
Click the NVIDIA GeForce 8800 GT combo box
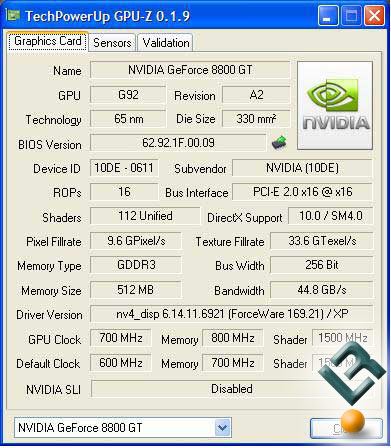(123, 427)
